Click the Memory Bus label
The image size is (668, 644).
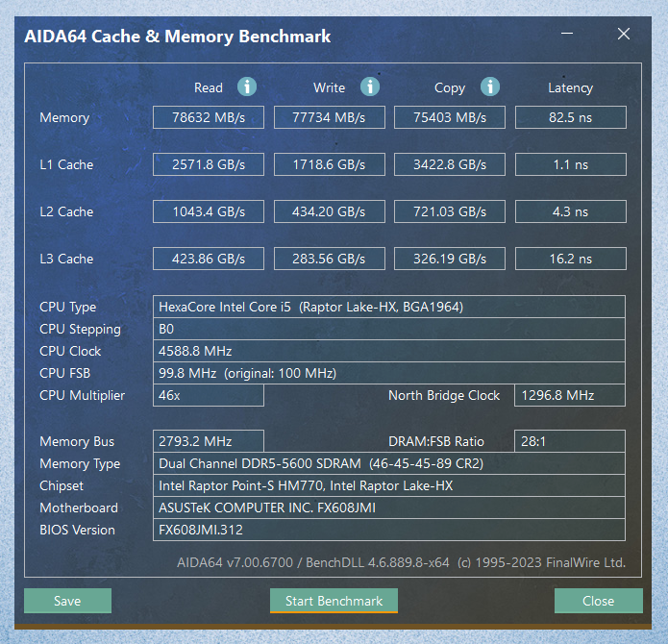77,442
